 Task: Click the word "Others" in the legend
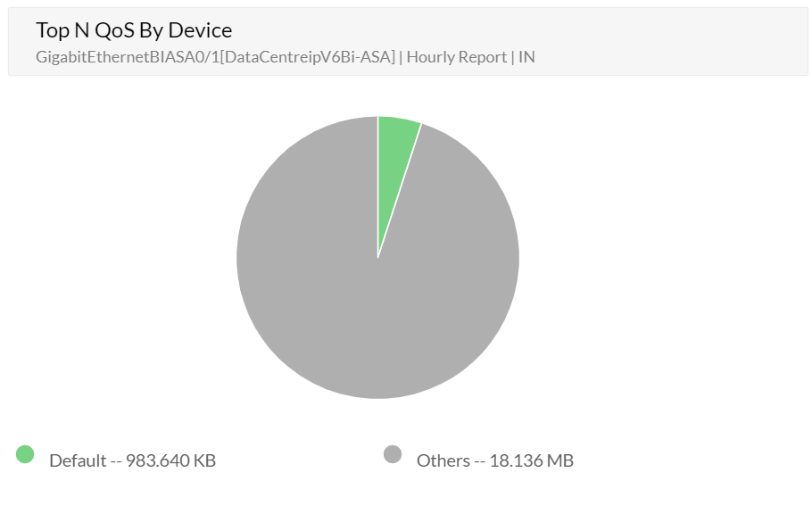443,460
